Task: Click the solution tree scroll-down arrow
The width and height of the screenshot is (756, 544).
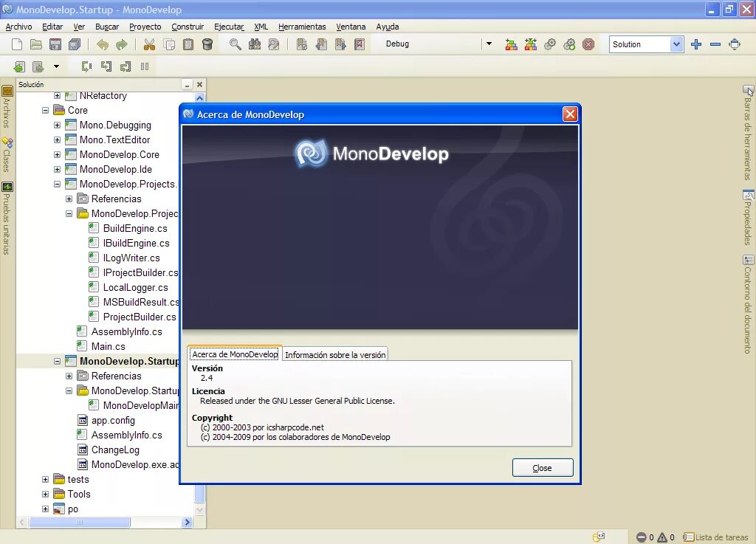Action: point(199,510)
